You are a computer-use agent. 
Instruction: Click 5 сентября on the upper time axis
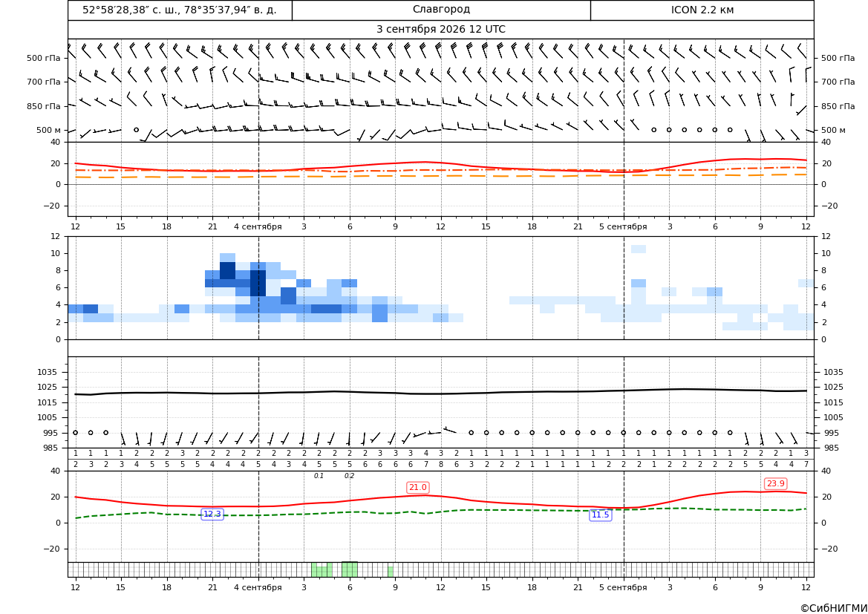pyautogui.click(x=623, y=226)
